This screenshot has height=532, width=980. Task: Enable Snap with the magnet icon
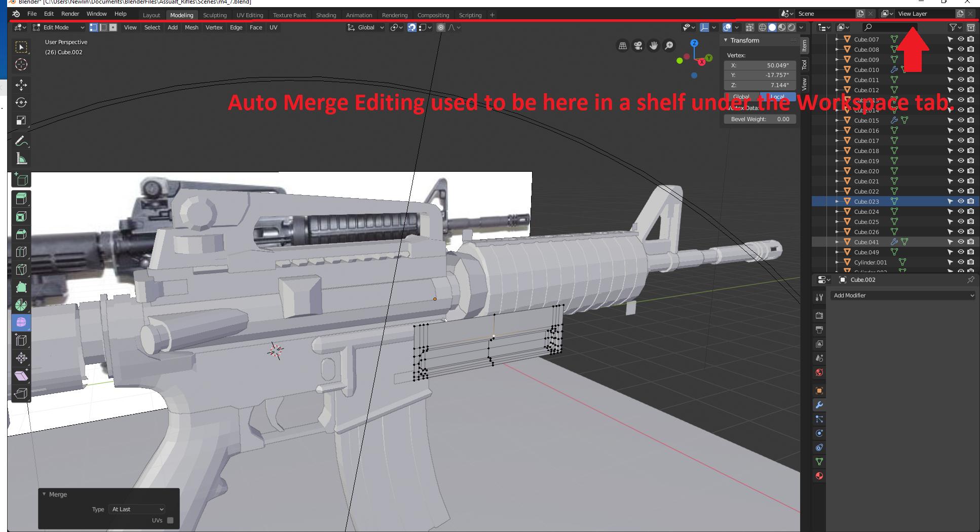point(412,27)
